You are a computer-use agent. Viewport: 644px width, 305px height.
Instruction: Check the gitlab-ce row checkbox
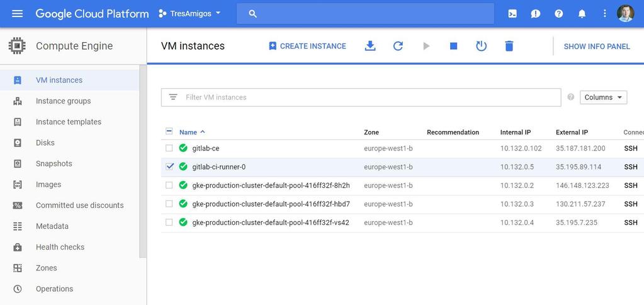click(169, 148)
